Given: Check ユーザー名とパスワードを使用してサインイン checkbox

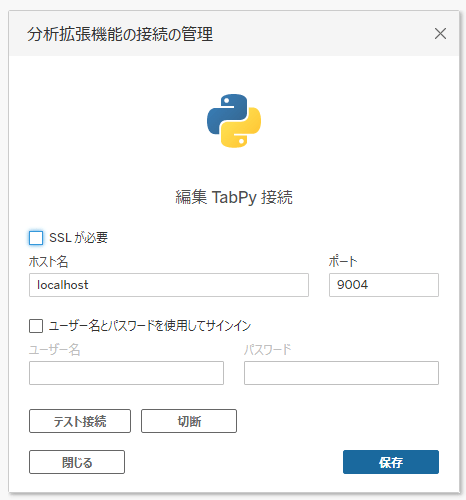Looking at the screenshot, I should (x=36, y=326).
